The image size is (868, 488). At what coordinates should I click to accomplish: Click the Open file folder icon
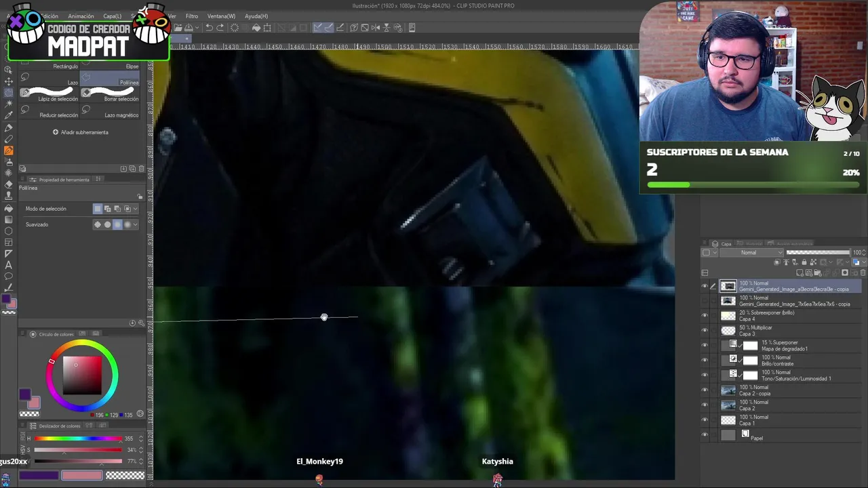click(x=178, y=28)
